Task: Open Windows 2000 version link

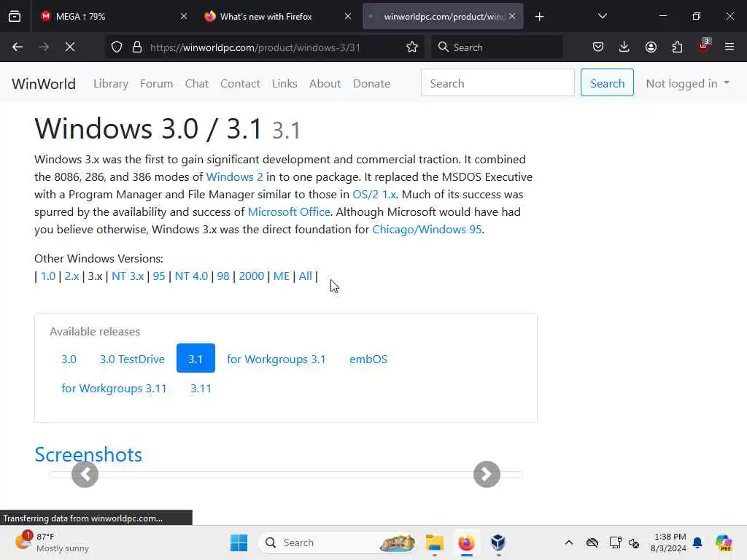Action: (x=252, y=276)
